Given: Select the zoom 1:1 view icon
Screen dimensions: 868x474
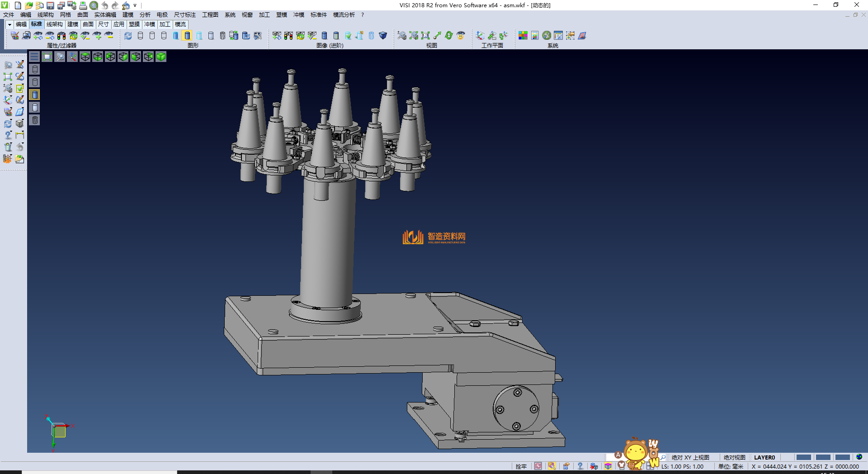Looking at the screenshot, I should tap(425, 35).
